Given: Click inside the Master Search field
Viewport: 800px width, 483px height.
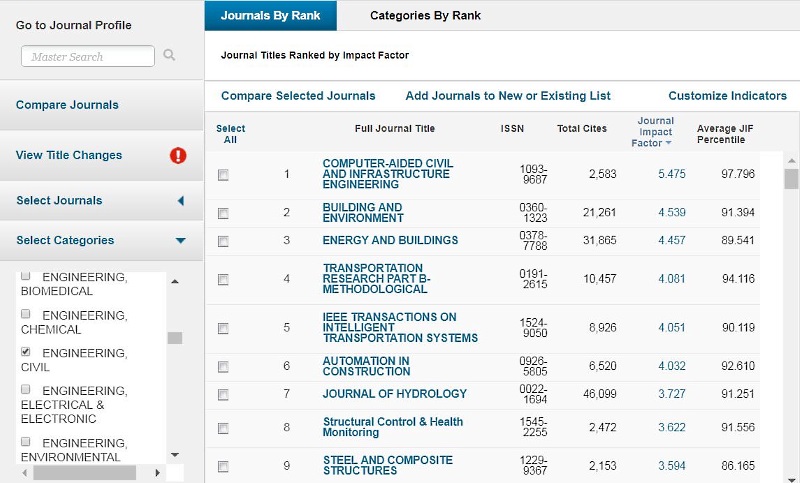Looking at the screenshot, I should pos(88,56).
